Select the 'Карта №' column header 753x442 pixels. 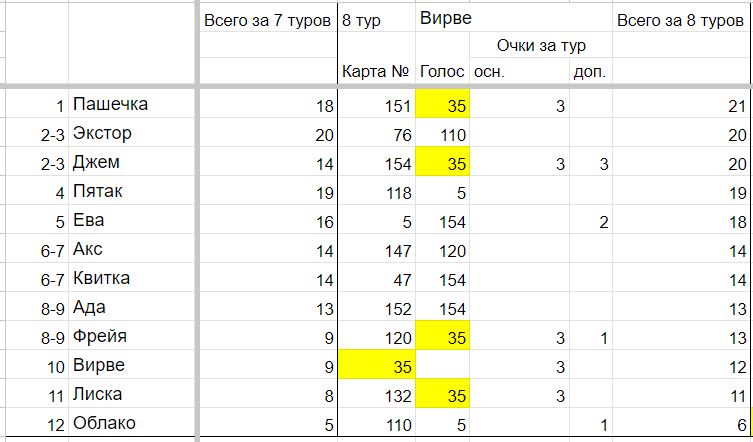(x=376, y=71)
